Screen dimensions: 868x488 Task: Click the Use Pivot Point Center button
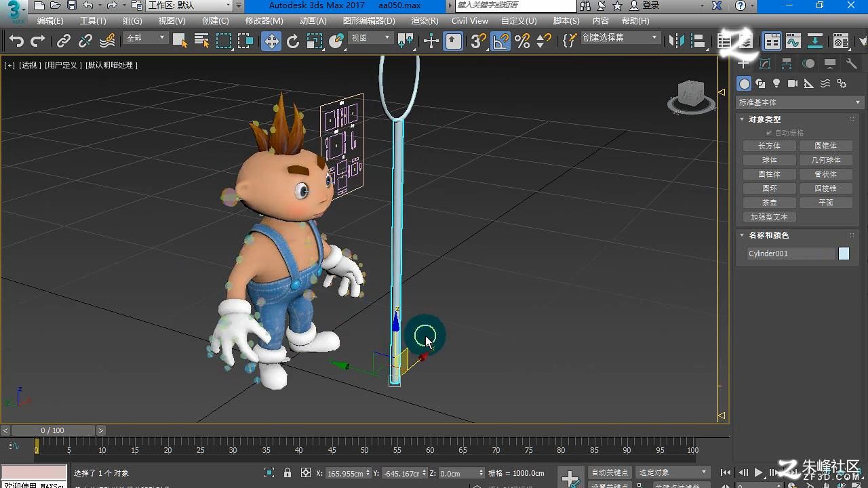(406, 41)
